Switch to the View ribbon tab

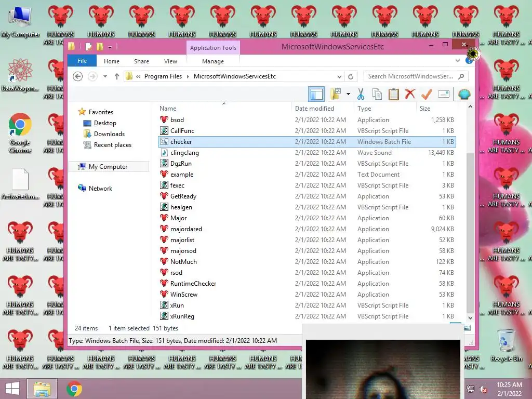point(170,61)
